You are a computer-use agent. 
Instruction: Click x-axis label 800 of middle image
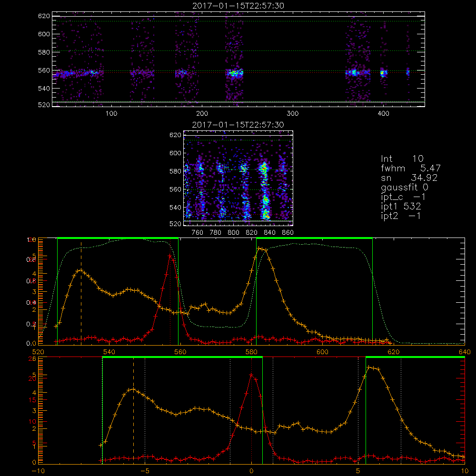point(233,233)
